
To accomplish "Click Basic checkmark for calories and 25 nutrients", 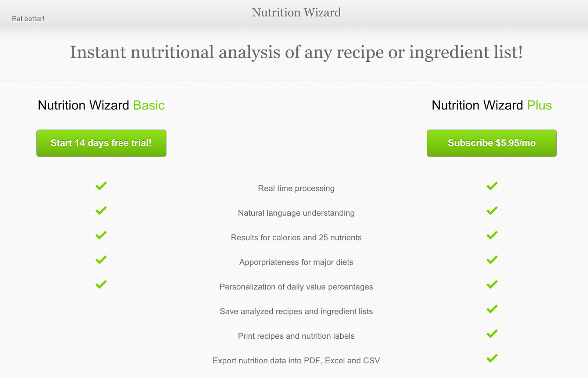I will coord(101,235).
